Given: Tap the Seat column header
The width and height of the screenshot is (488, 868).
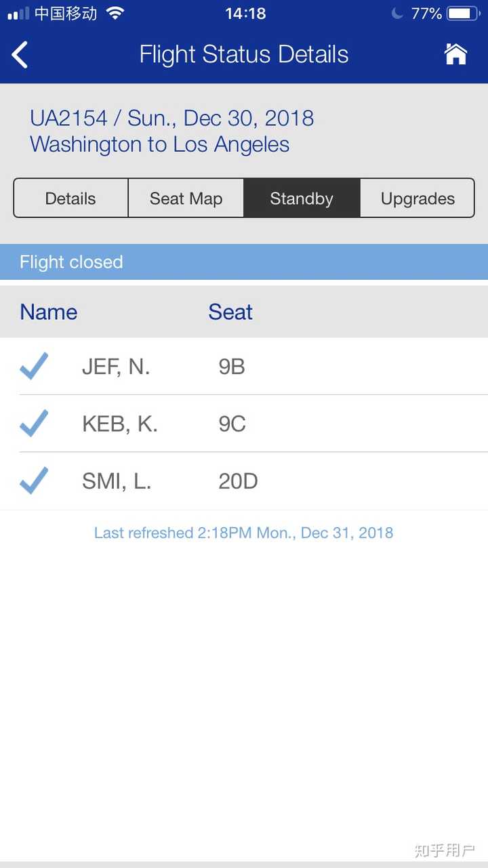Looking at the screenshot, I should coord(230,312).
